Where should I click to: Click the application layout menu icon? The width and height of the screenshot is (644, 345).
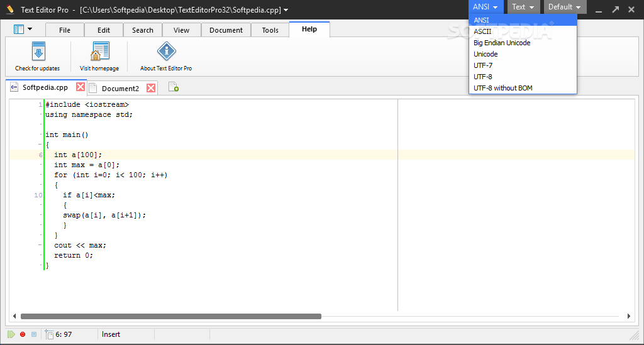coord(18,29)
